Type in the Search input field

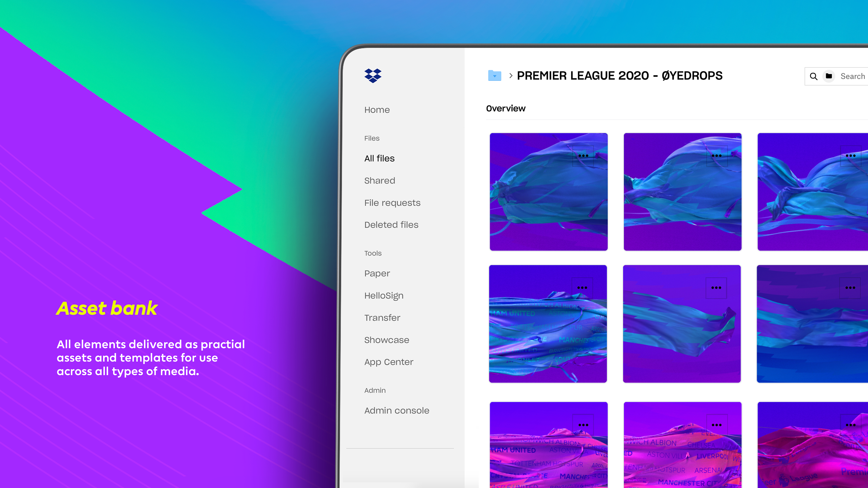coord(852,76)
